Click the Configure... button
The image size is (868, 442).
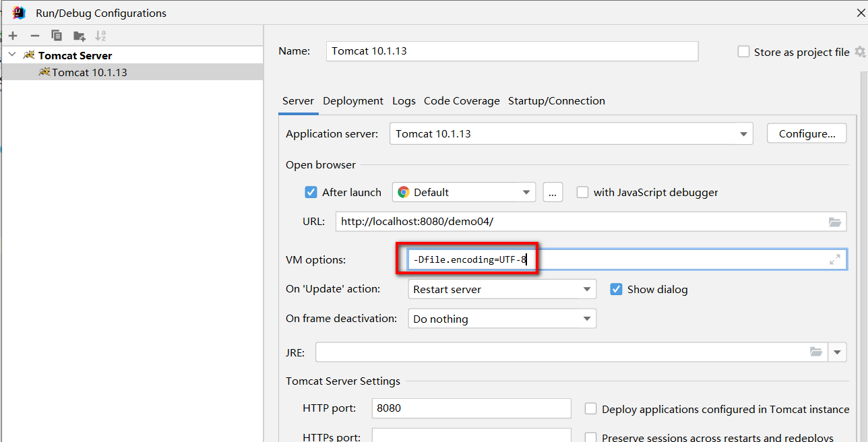[807, 133]
